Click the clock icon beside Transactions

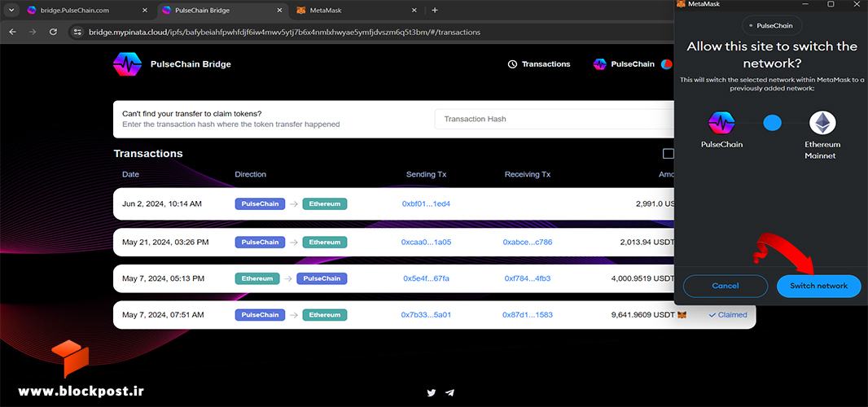point(513,64)
